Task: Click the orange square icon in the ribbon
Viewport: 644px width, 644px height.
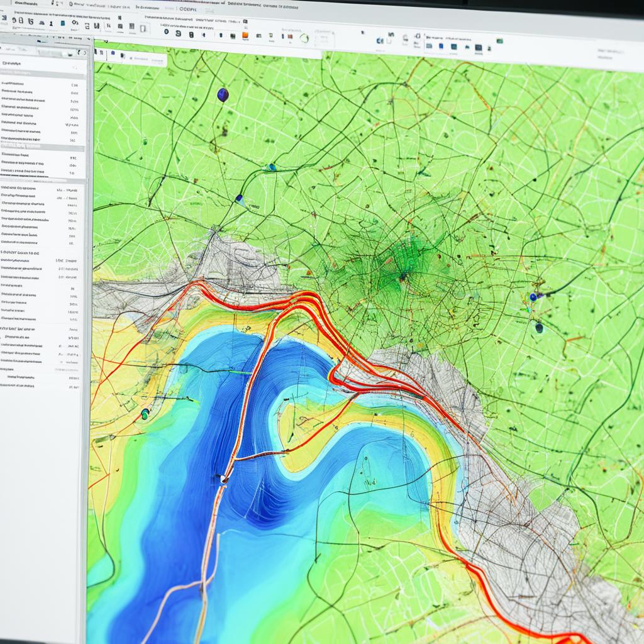Action: pos(245,36)
